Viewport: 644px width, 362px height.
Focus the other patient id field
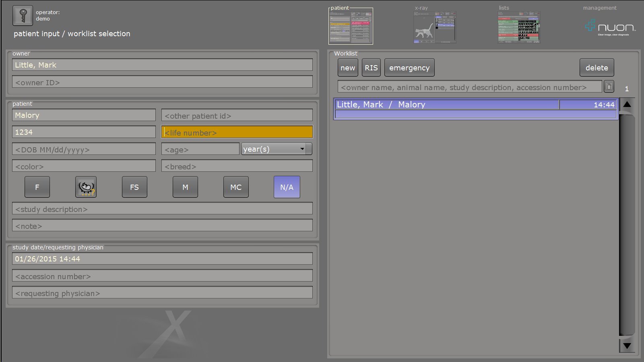(x=237, y=115)
